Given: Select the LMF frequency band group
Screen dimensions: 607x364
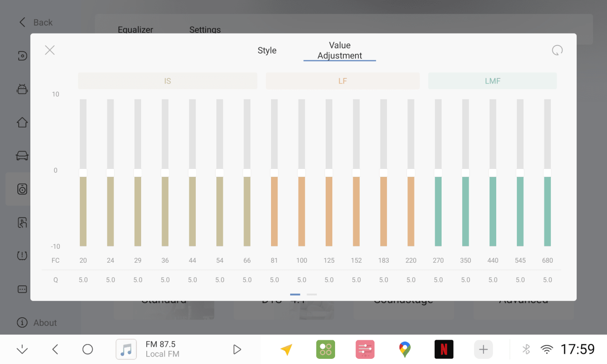Looking at the screenshot, I should click(x=493, y=81).
